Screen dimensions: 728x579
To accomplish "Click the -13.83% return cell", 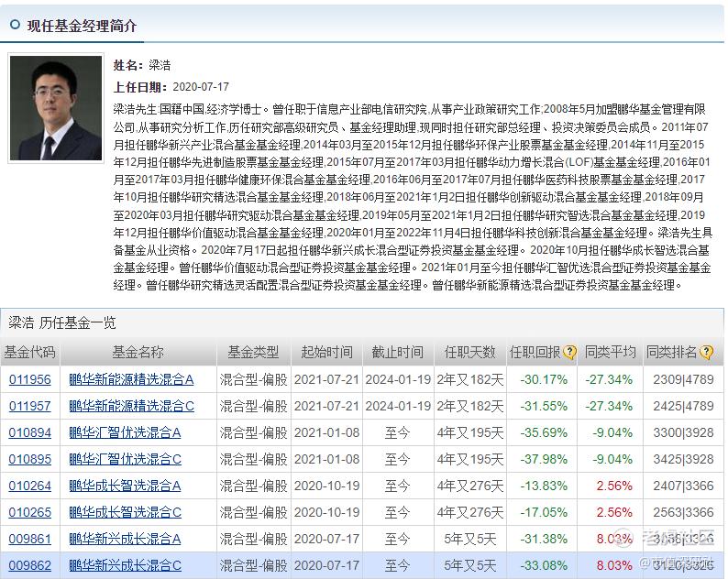I will [544, 486].
